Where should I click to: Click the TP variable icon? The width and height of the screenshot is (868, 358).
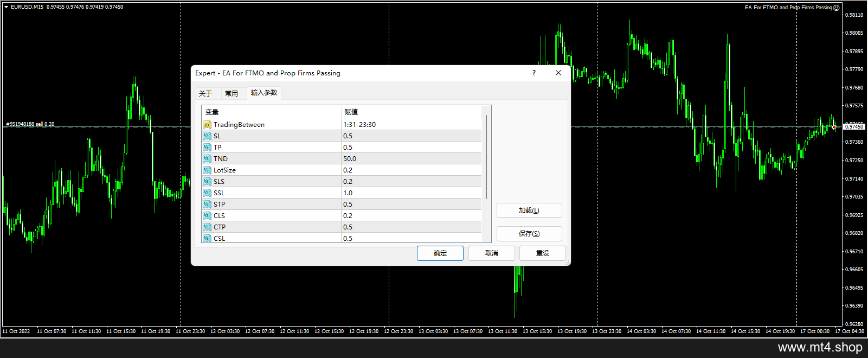tap(207, 148)
